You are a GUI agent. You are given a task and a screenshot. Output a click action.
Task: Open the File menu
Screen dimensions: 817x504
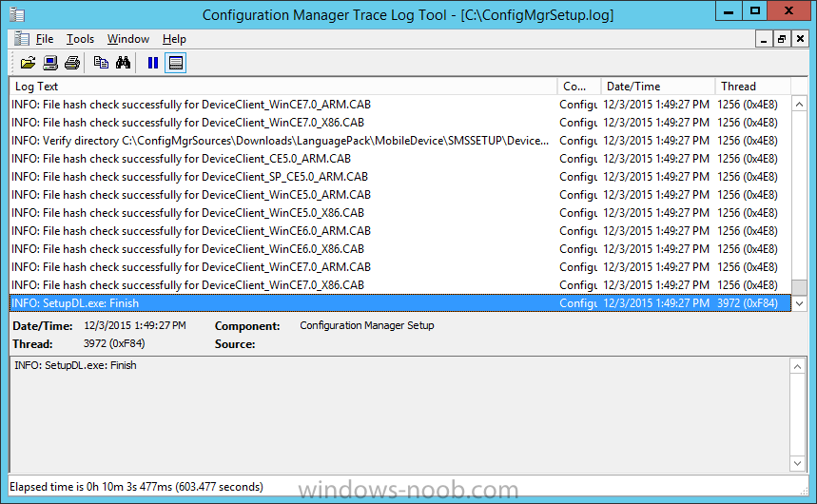[45, 39]
